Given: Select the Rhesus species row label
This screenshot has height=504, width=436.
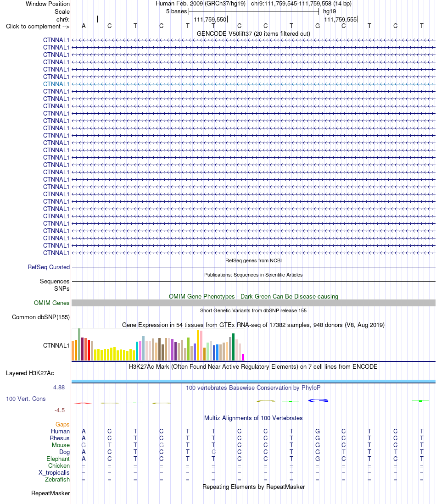Looking at the screenshot, I should (60, 438).
